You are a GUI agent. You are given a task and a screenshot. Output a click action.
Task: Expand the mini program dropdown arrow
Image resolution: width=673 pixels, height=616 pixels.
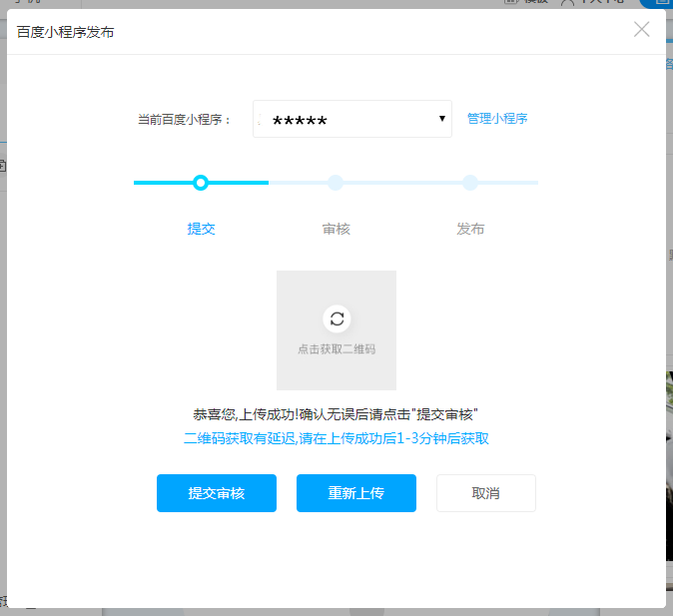point(442,120)
